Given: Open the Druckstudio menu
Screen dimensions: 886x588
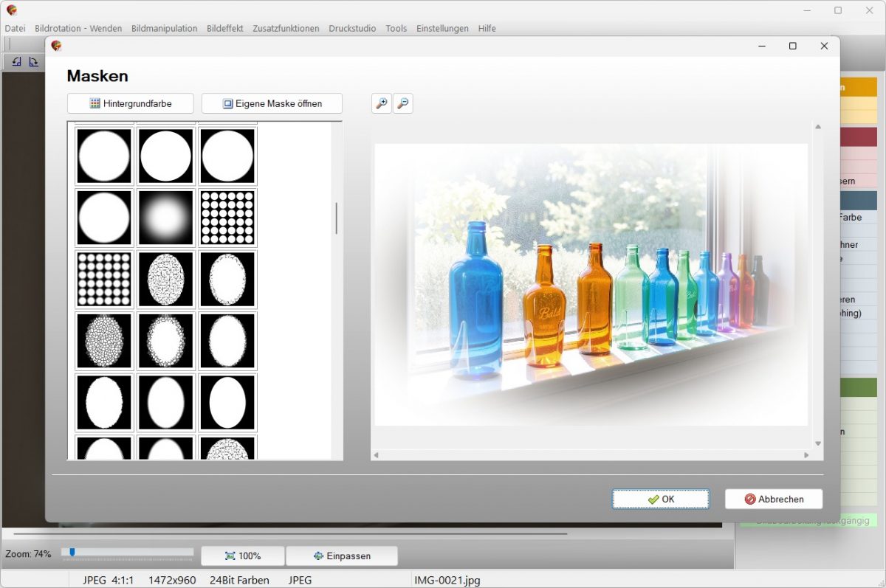Looking at the screenshot, I should [x=352, y=29].
